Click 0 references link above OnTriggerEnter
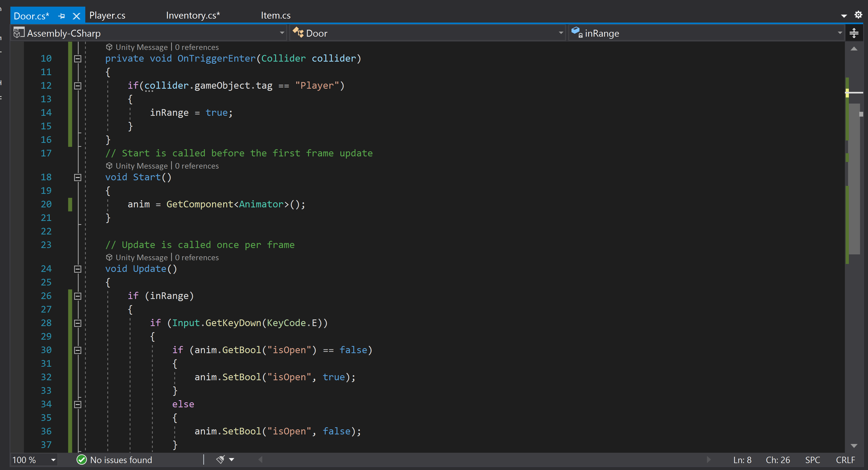This screenshot has width=868, height=470. tap(197, 47)
